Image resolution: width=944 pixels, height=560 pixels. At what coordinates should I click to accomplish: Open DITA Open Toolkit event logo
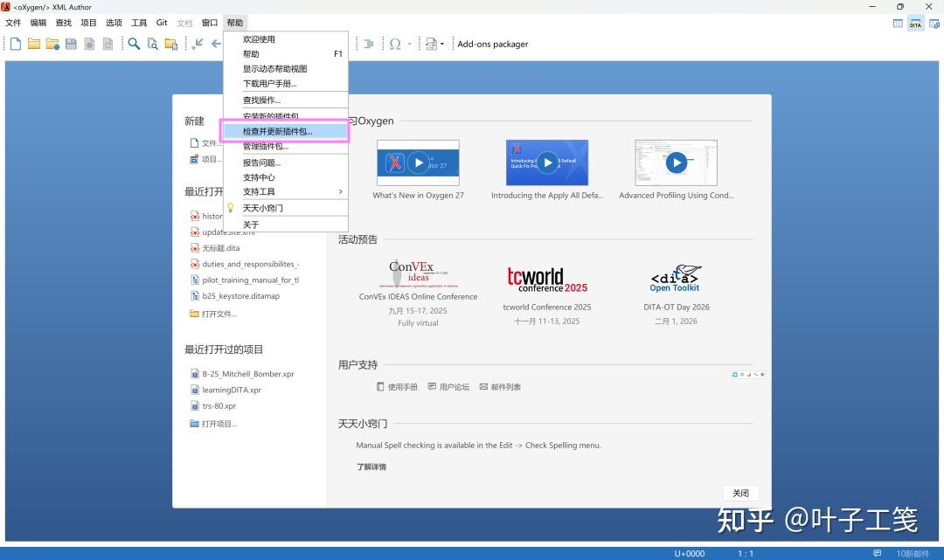point(676,279)
